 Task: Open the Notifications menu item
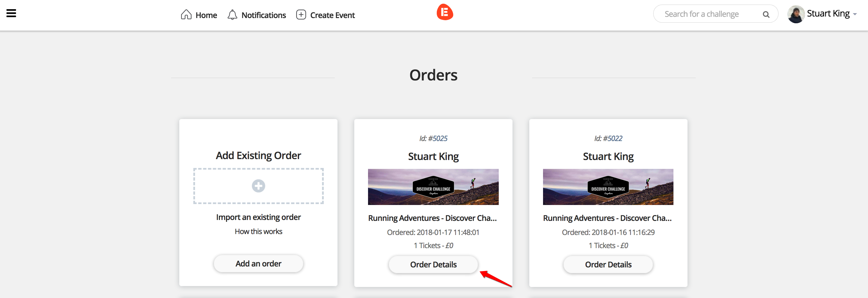pos(264,15)
